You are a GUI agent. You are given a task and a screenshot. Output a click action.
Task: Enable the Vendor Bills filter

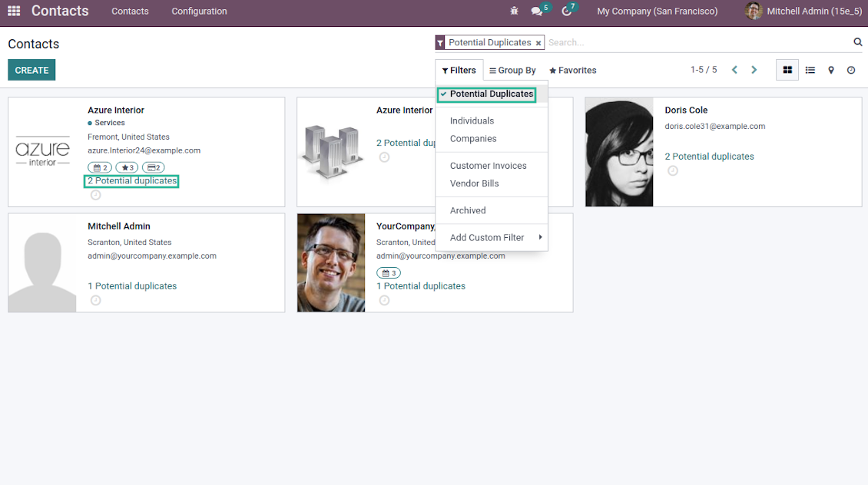tap(474, 183)
